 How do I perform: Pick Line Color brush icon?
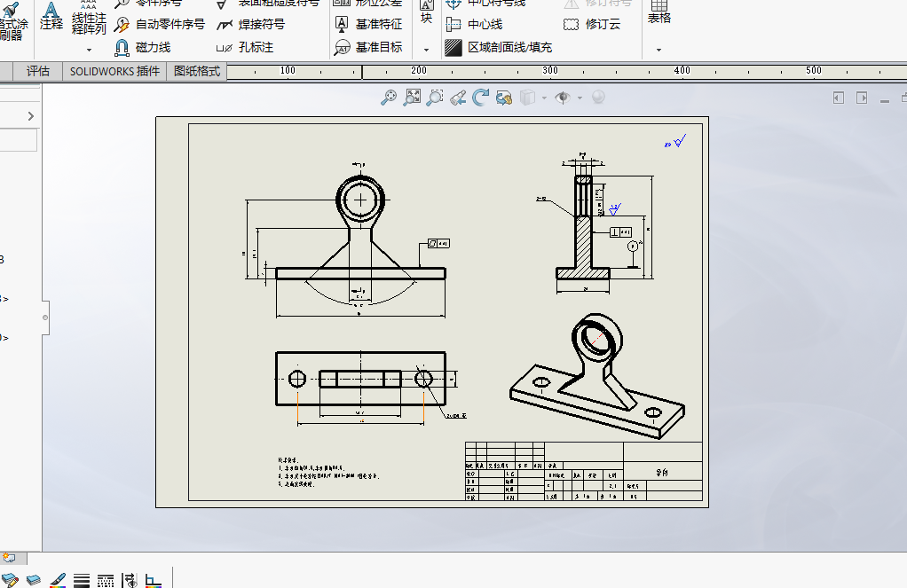click(x=58, y=581)
